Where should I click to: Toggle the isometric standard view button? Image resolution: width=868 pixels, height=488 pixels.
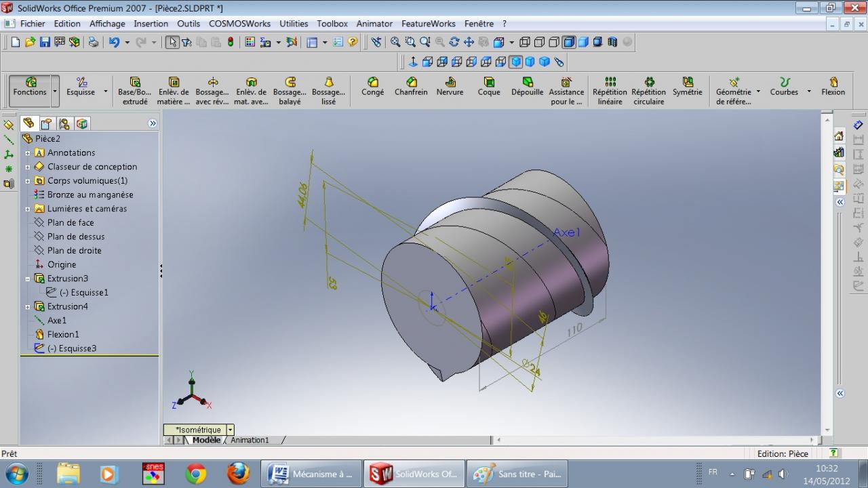(x=515, y=62)
